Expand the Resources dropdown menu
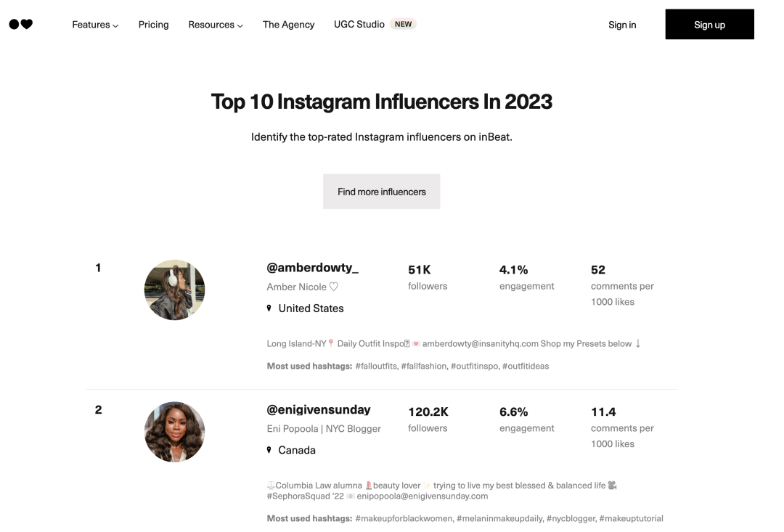This screenshot has height=532, width=784. 216,25
